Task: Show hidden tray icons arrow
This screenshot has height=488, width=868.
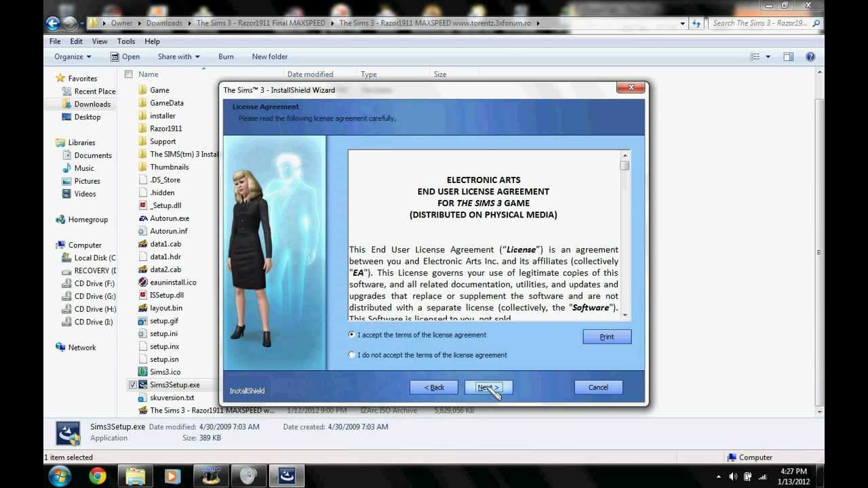Action: click(x=718, y=476)
